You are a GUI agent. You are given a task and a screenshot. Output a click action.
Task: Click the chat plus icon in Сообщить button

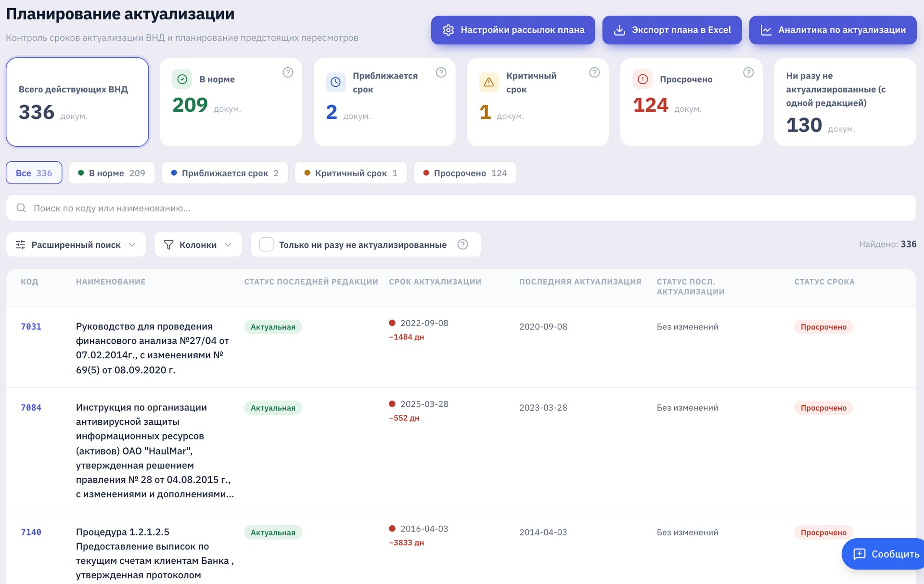point(859,554)
